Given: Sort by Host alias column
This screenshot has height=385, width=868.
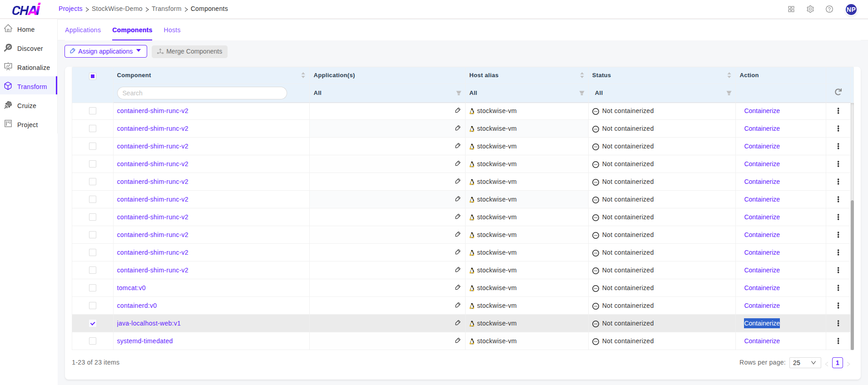Looking at the screenshot, I should [582, 75].
